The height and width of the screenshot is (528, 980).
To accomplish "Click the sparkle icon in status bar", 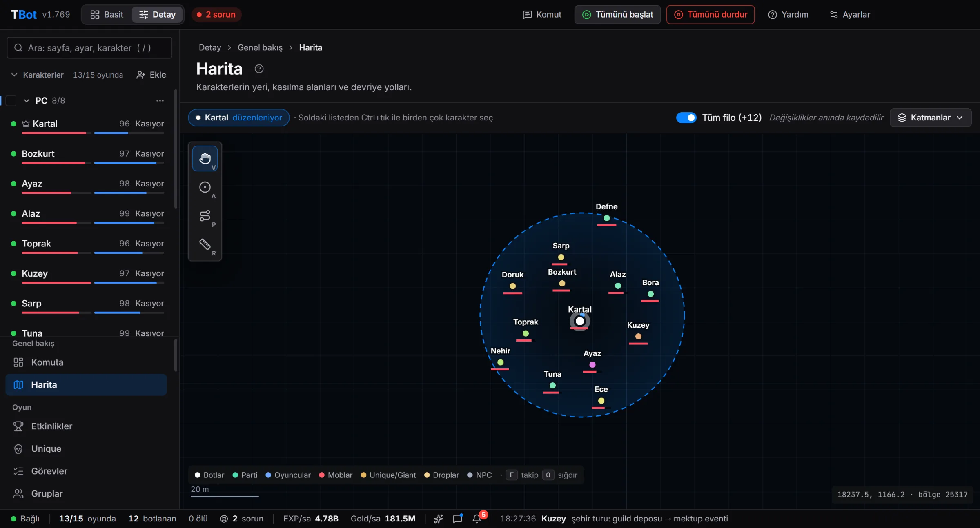I will click(x=438, y=519).
